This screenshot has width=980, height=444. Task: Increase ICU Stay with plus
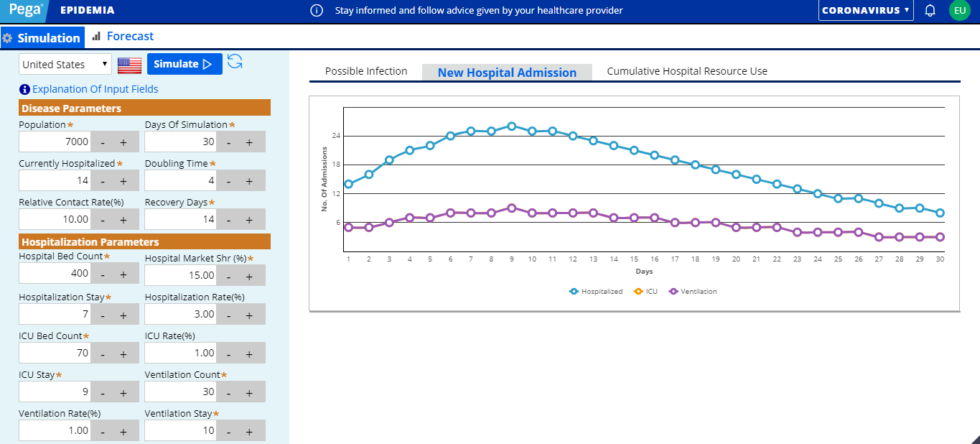(123, 392)
